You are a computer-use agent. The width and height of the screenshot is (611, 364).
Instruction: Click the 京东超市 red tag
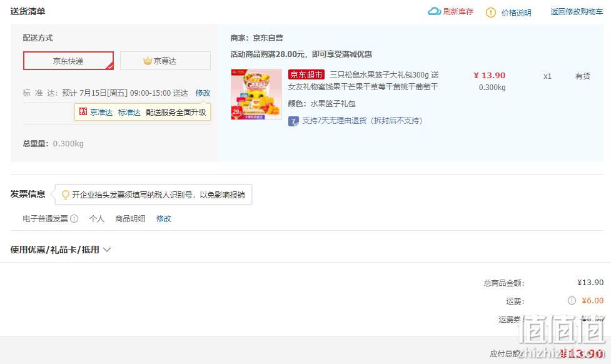coord(306,74)
